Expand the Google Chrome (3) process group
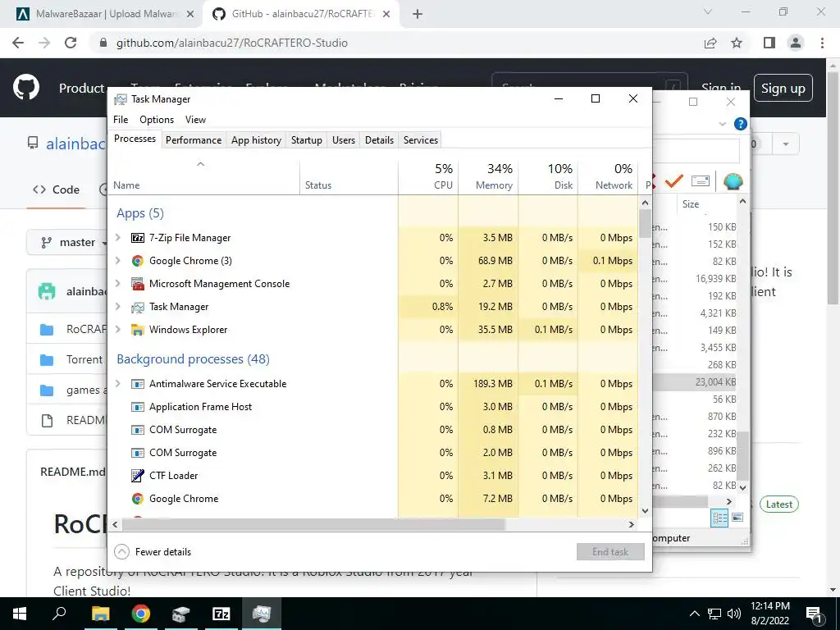The image size is (840, 630). coord(118,260)
